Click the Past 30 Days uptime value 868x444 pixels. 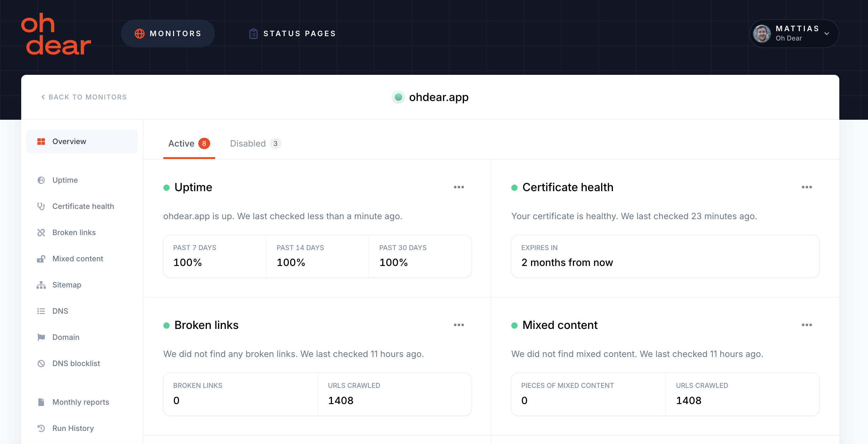(x=393, y=263)
